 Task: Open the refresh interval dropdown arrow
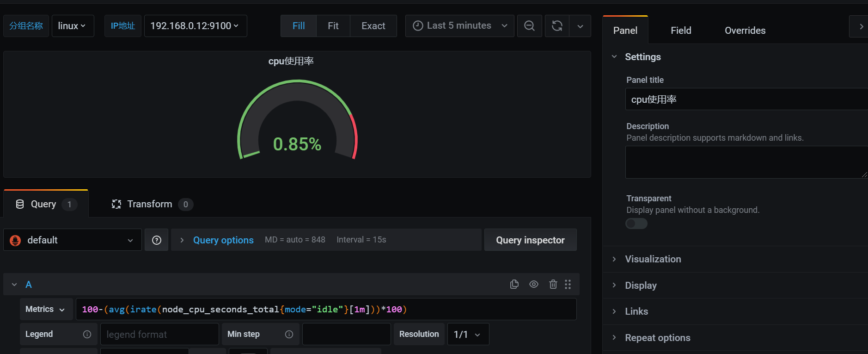click(580, 26)
